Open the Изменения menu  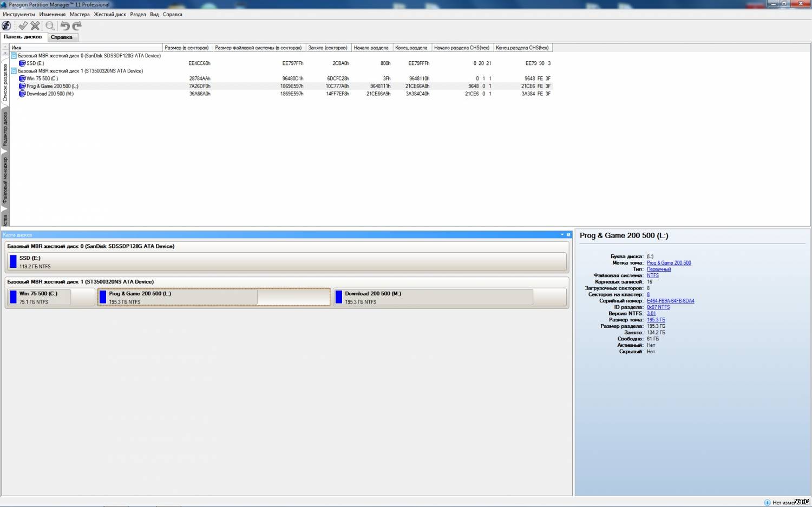53,15
